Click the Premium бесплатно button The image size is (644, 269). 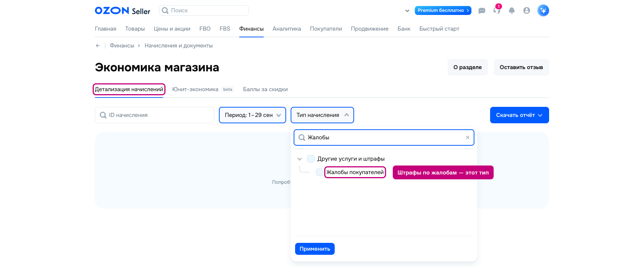point(443,10)
